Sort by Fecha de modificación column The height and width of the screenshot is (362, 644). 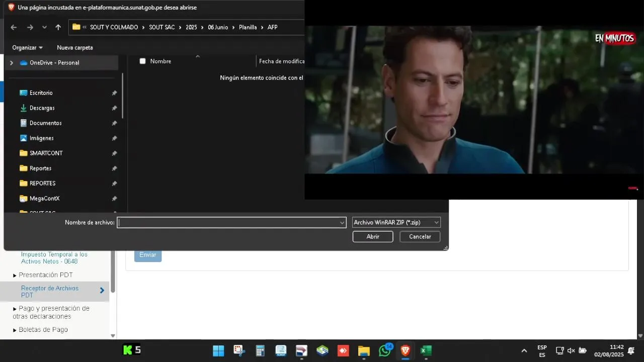tap(282, 61)
